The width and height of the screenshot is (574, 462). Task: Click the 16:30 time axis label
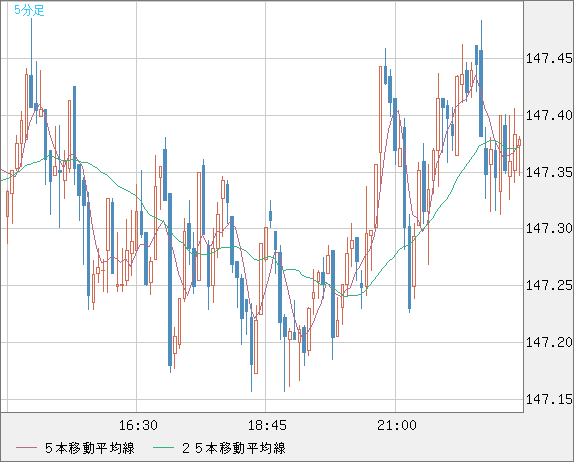click(138, 425)
